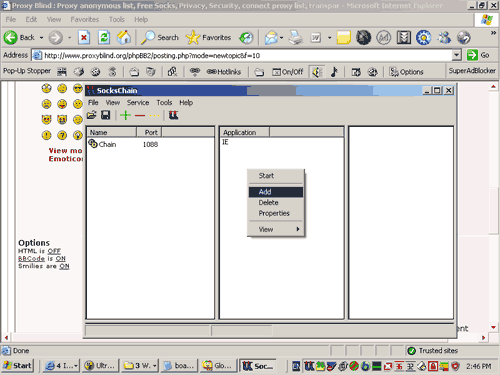Expand the 3 W... taskbar group dropdown
This screenshot has width=500, height=375.
[155, 366]
